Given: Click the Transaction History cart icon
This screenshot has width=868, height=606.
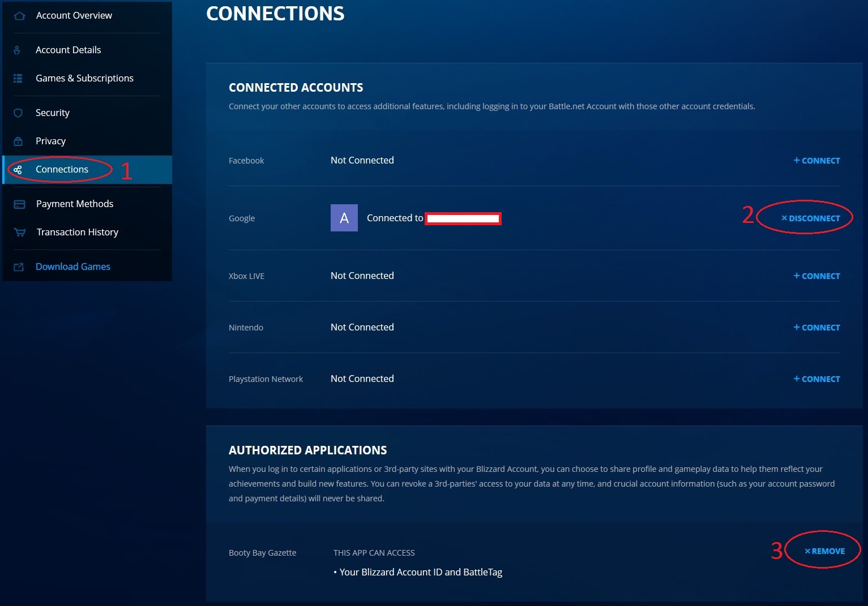Looking at the screenshot, I should click(x=19, y=233).
